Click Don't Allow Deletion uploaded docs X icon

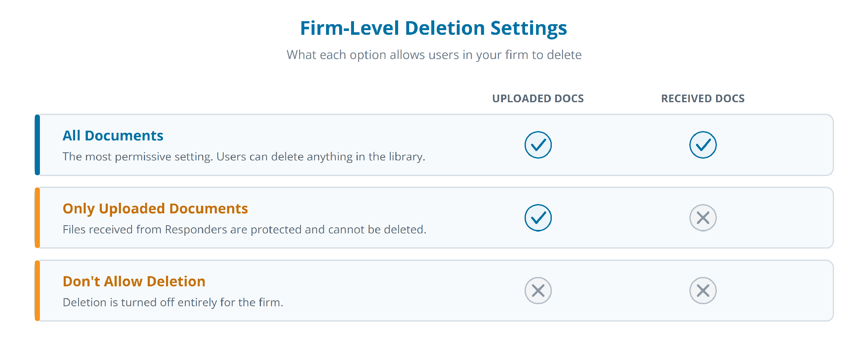(538, 291)
